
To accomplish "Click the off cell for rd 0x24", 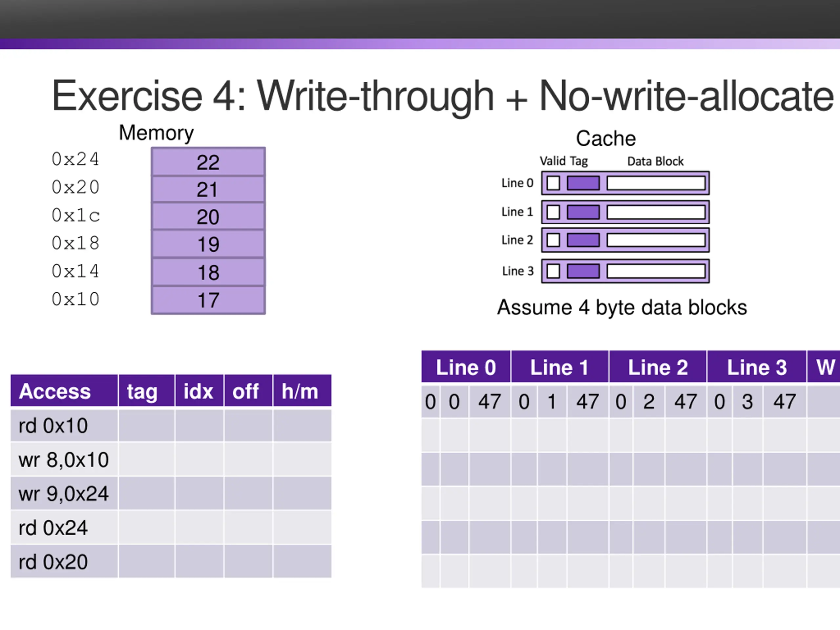I will 248,527.
